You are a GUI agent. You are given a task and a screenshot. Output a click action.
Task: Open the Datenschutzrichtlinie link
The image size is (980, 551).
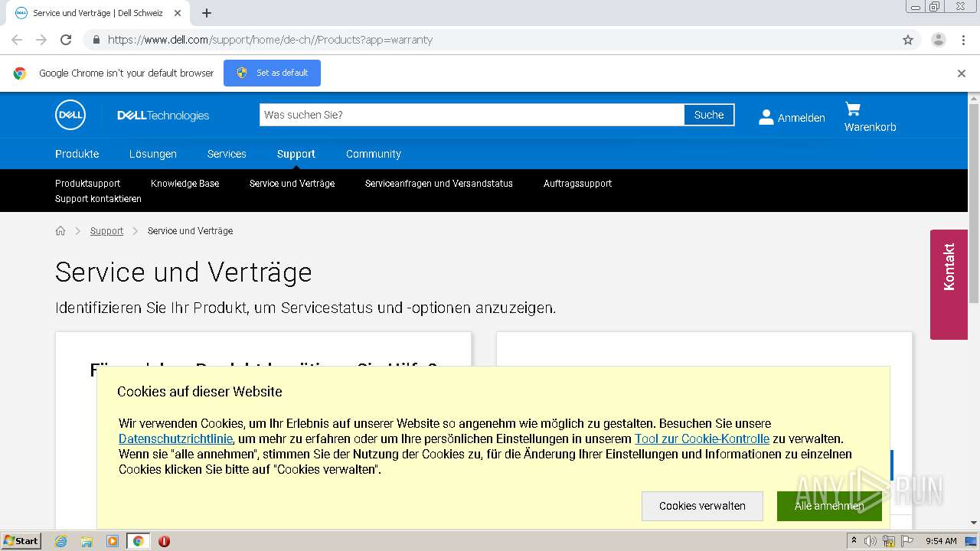(x=175, y=439)
